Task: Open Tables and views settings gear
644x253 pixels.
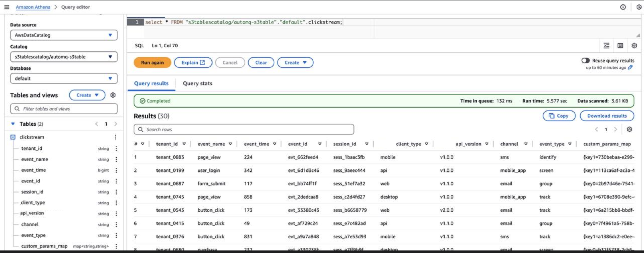Action: click(x=113, y=95)
